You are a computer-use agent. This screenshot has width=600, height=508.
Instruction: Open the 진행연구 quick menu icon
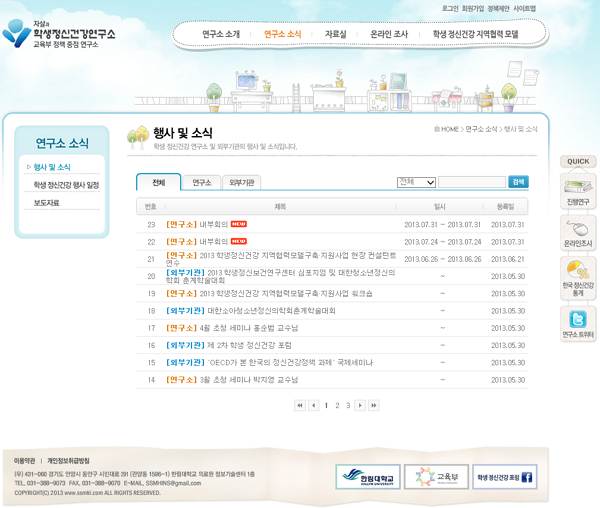(x=577, y=190)
